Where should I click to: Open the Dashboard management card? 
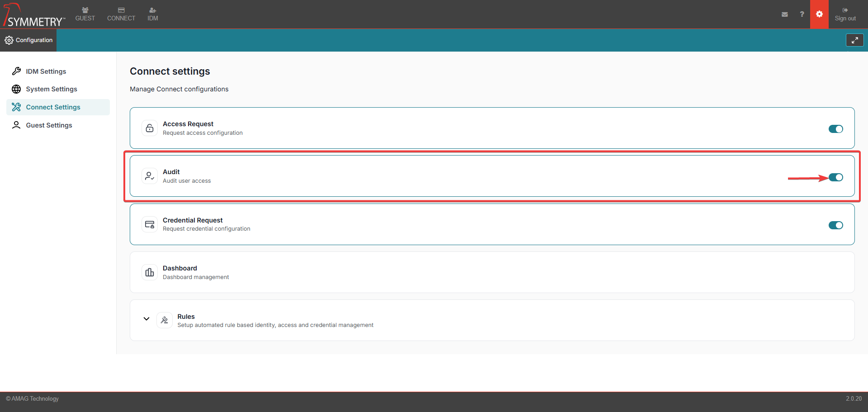(x=492, y=273)
